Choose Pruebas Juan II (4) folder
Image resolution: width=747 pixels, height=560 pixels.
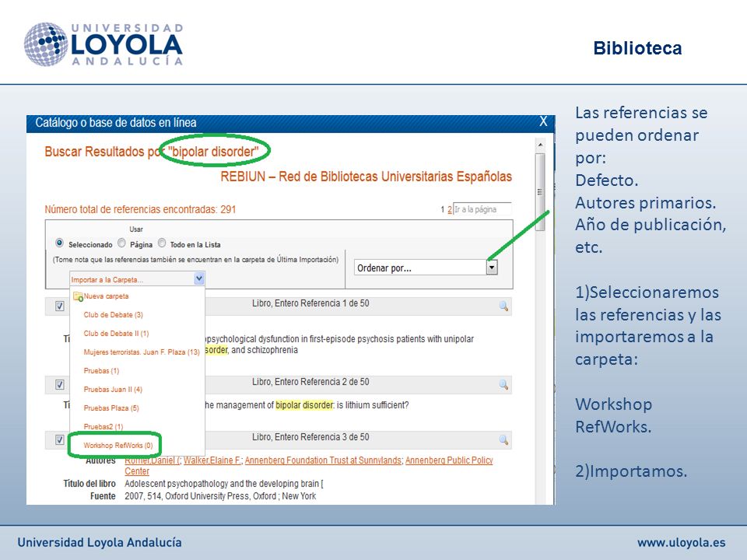[113, 390]
